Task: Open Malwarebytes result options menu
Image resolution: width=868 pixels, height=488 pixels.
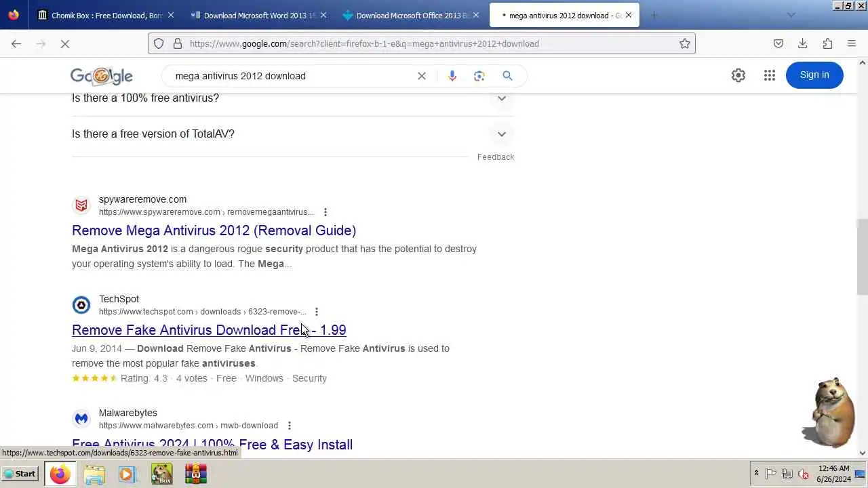Action: tap(290, 426)
